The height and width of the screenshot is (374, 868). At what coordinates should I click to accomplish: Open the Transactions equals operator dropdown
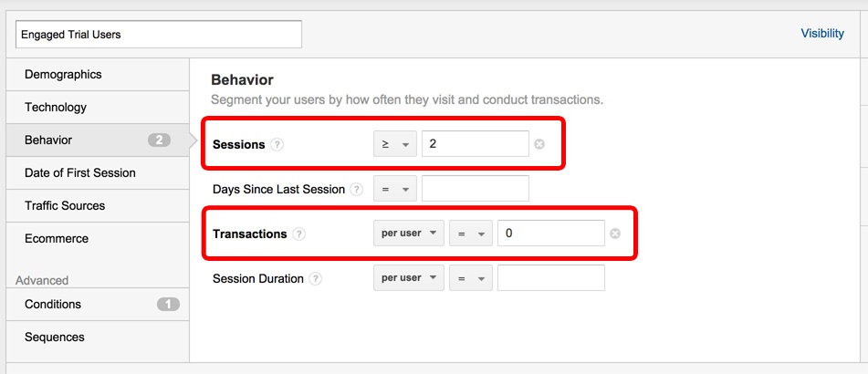coord(469,234)
